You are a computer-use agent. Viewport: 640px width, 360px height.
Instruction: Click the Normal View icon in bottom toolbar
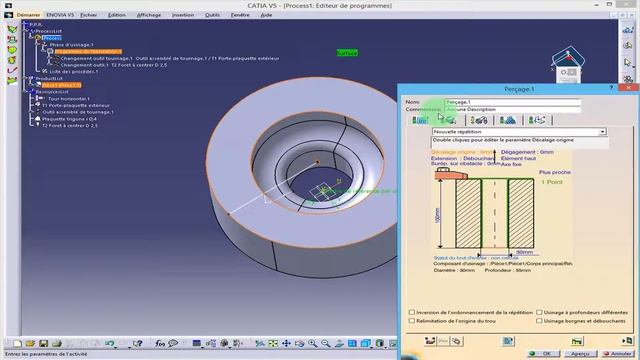tap(339, 344)
